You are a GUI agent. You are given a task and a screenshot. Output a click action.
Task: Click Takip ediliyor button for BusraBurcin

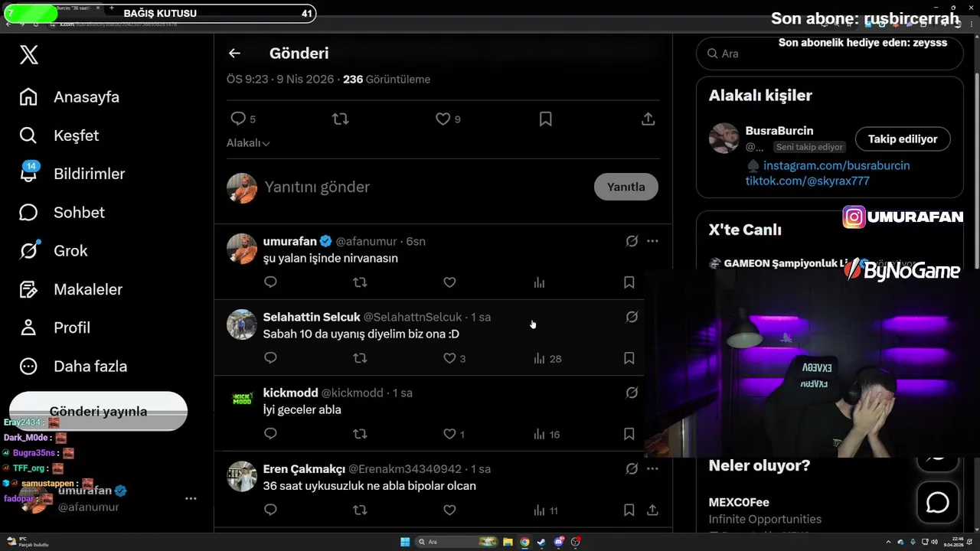click(x=903, y=139)
